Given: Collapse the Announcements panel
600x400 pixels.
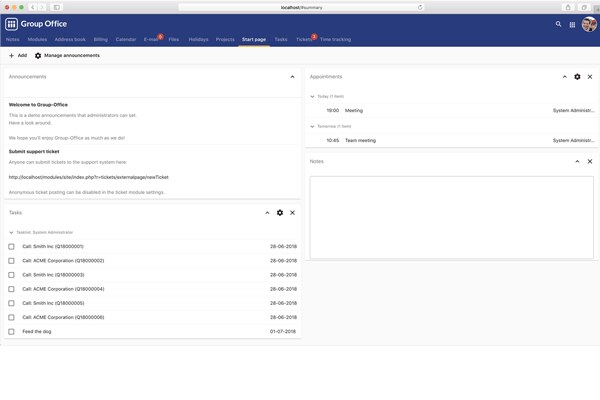Looking at the screenshot, I should pyautogui.click(x=293, y=77).
